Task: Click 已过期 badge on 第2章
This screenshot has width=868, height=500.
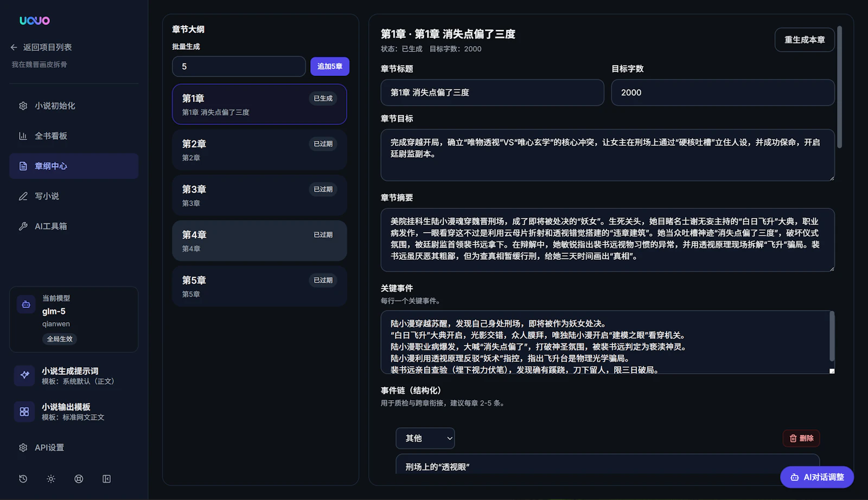Action: point(323,144)
